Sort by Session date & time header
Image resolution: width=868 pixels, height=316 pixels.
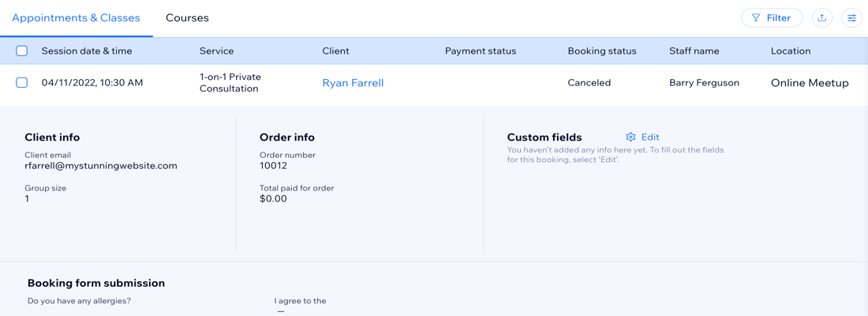tap(87, 51)
